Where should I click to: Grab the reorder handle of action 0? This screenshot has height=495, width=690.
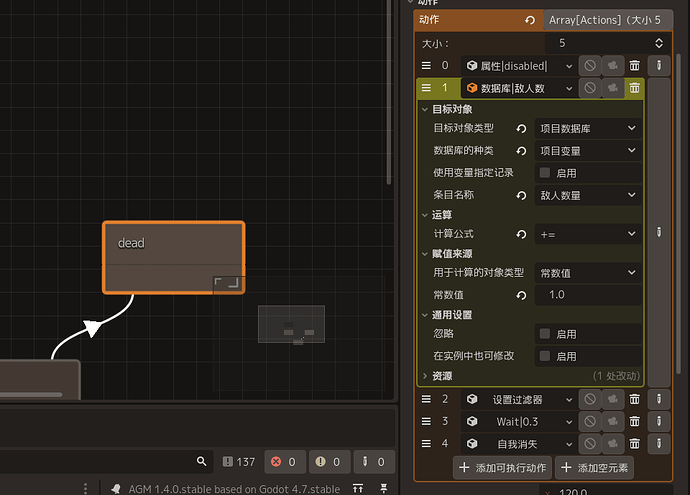pyautogui.click(x=426, y=66)
